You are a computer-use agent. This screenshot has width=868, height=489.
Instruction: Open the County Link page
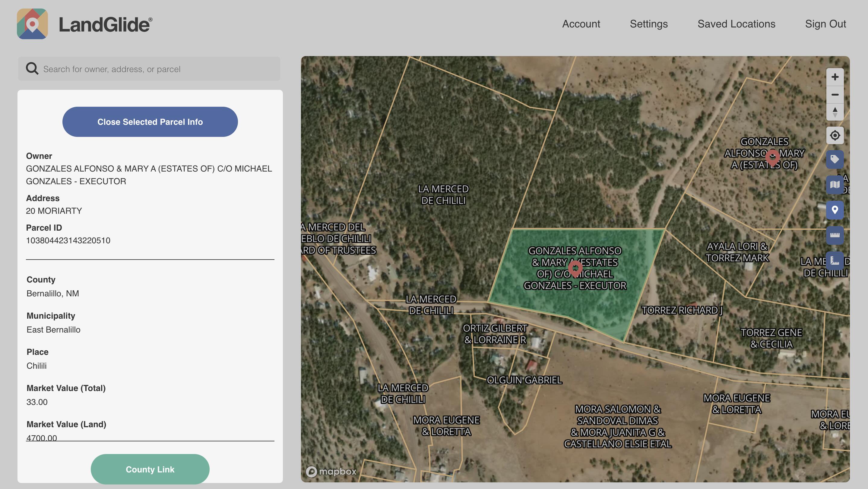(x=150, y=469)
